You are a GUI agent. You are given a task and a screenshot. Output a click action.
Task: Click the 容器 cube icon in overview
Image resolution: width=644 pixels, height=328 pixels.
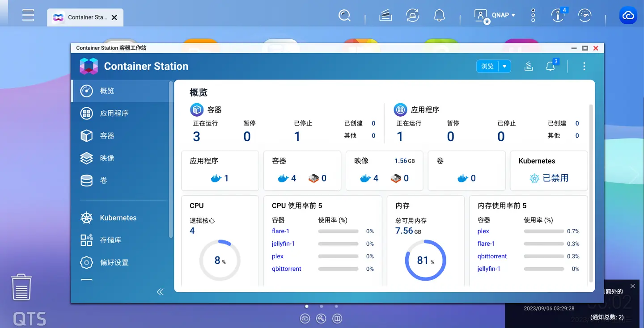197,109
